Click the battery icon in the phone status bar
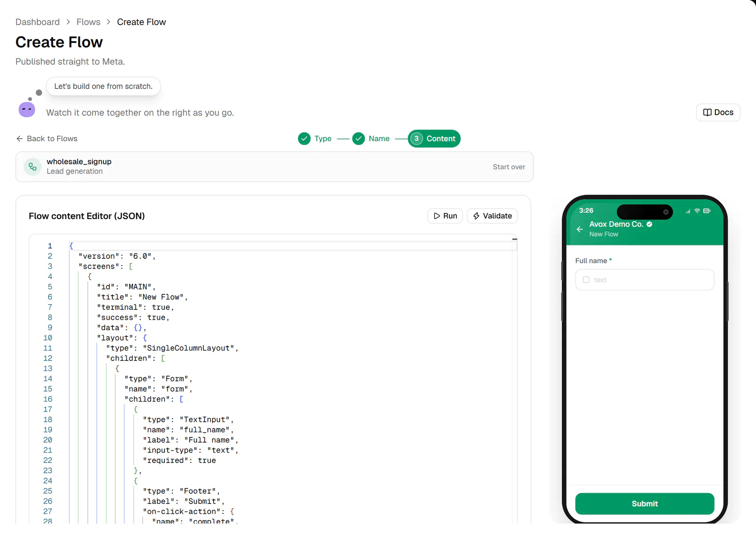 tap(707, 211)
